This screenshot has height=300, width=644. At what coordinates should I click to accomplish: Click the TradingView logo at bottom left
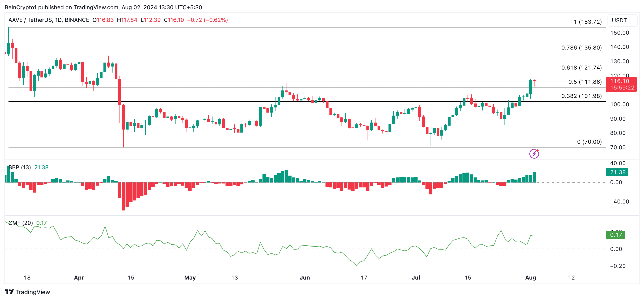click(27, 292)
